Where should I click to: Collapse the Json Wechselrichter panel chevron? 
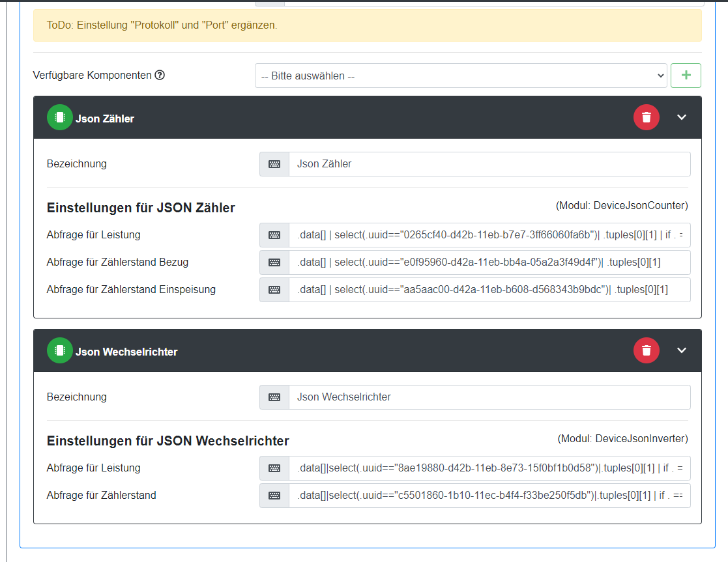(x=682, y=350)
